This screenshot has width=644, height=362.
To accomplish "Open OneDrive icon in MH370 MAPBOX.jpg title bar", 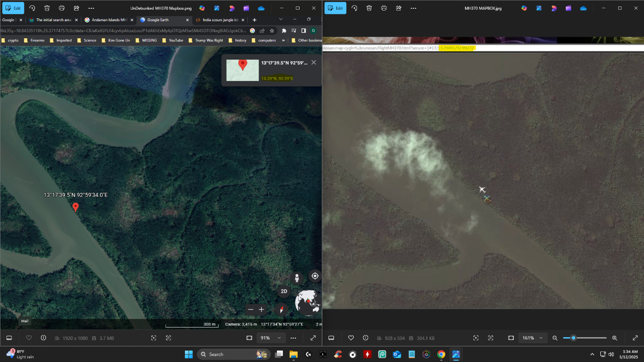I will point(583,8).
